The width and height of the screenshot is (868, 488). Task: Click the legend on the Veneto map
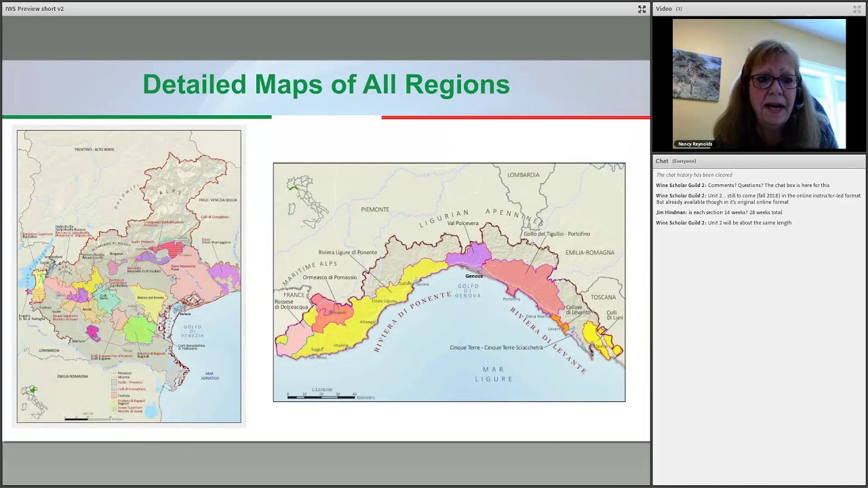pos(130,392)
